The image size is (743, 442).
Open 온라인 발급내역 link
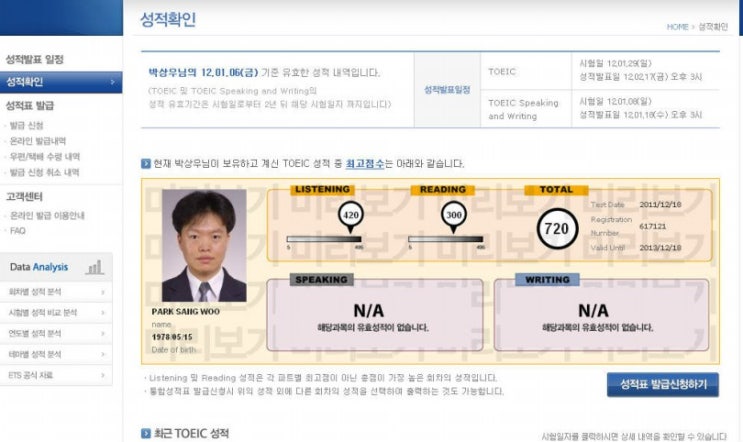coord(38,141)
